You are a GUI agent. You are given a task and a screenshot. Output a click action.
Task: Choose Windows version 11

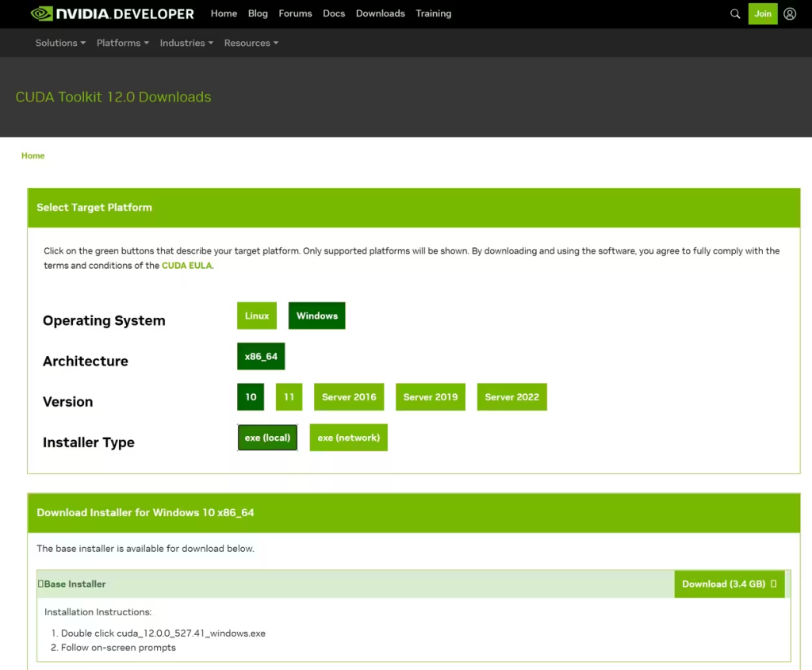tap(289, 397)
